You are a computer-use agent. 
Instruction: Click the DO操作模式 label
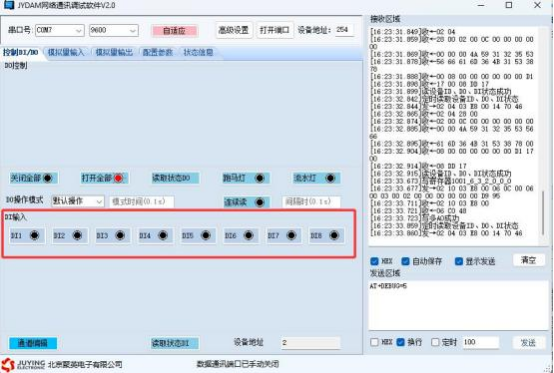tap(24, 200)
